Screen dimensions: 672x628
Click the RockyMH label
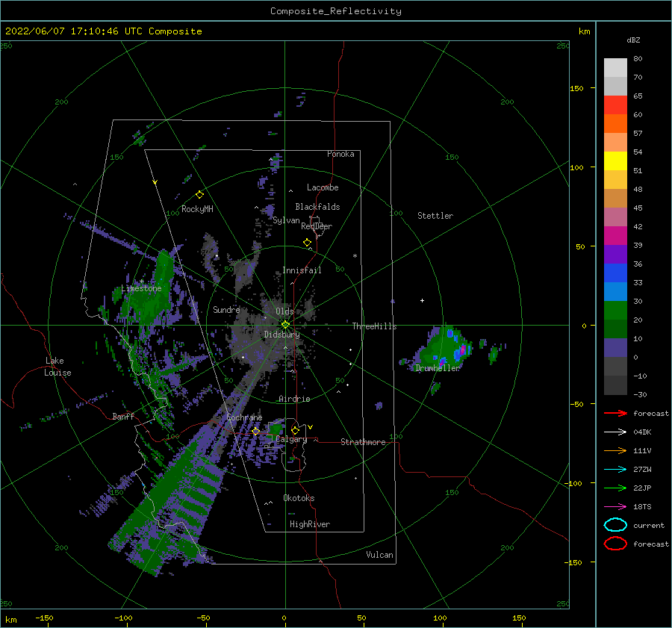tap(197, 209)
